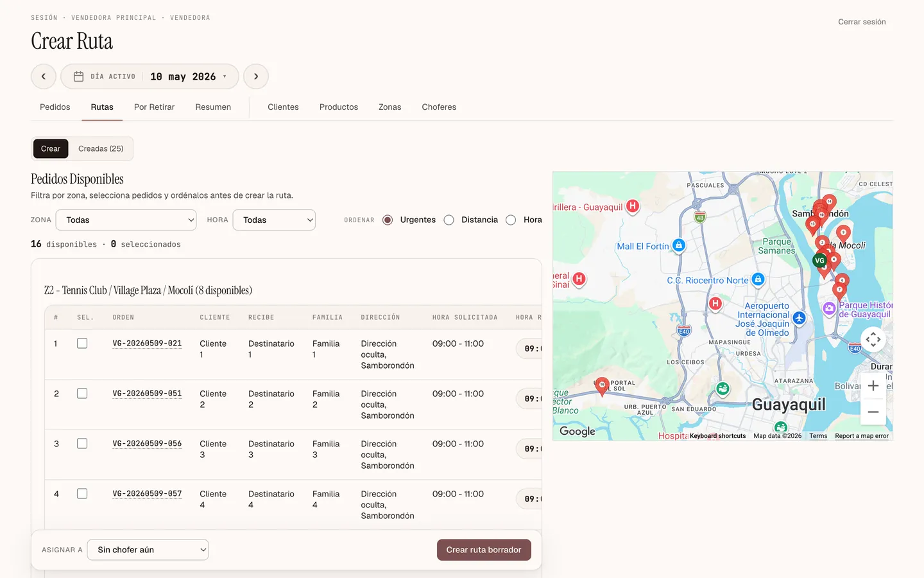Click the Parque Histórico camera marker
The width and height of the screenshot is (924, 578).
829,309
